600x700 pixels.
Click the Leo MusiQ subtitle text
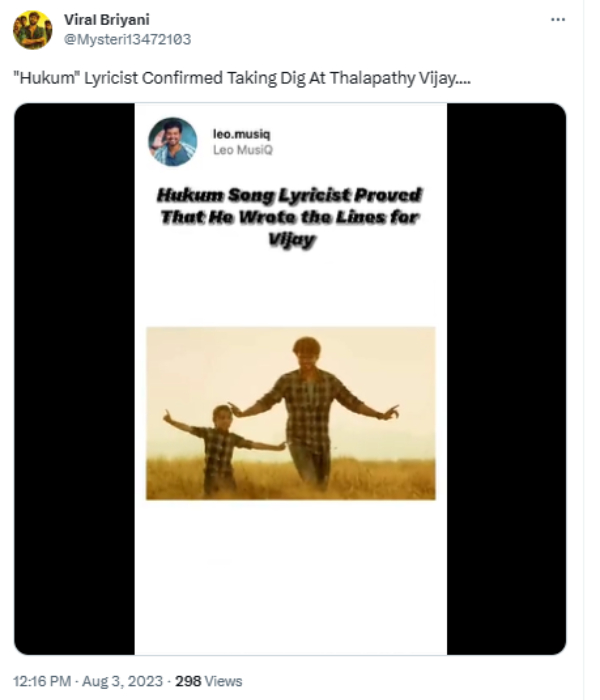click(x=242, y=150)
